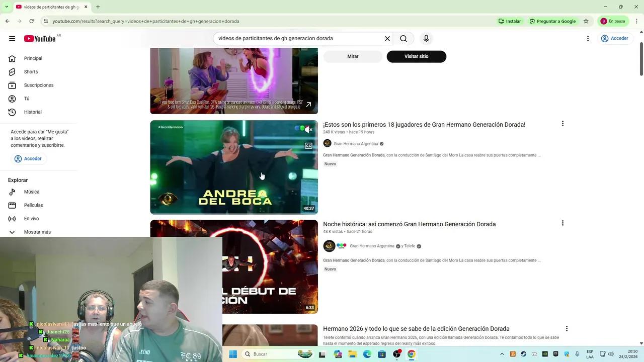
Task: Open File Explorer from the taskbar
Action: click(353, 354)
